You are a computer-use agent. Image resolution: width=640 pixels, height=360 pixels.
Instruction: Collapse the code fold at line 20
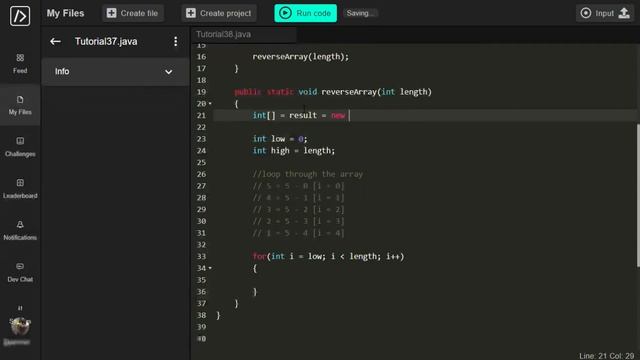pyautogui.click(x=210, y=104)
